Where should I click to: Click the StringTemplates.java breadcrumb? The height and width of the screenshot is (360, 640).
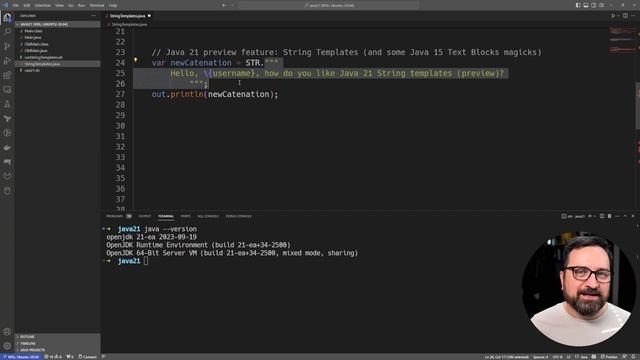click(x=129, y=24)
